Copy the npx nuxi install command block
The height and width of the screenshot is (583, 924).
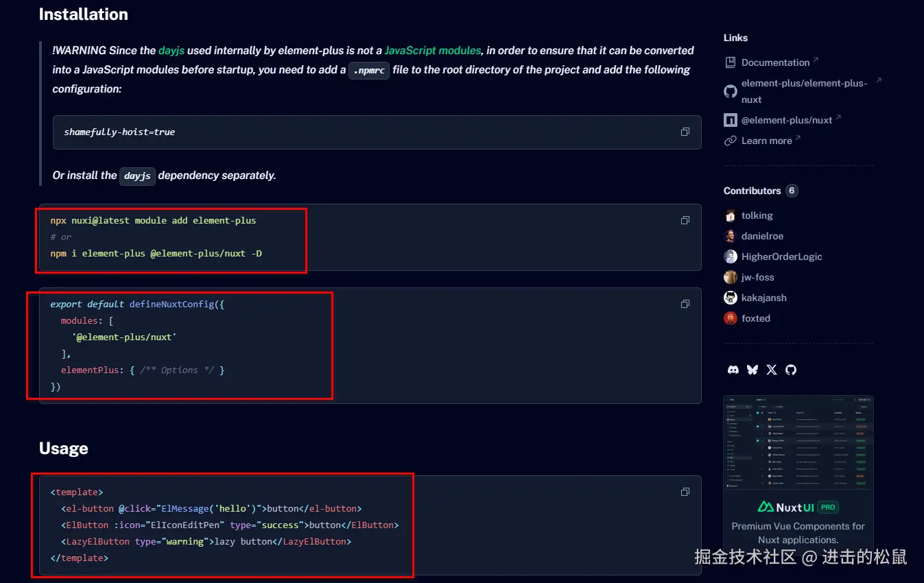(685, 220)
